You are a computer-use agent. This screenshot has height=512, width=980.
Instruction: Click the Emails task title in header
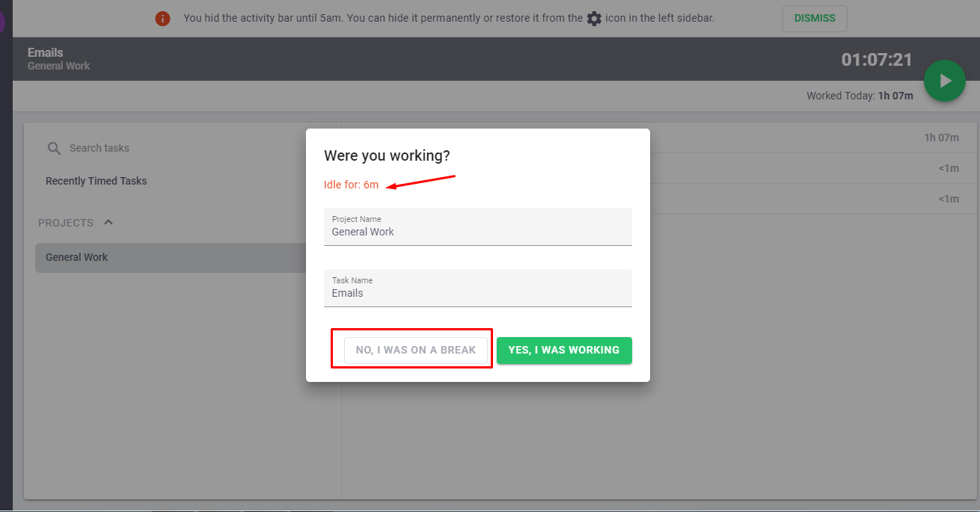(46, 52)
